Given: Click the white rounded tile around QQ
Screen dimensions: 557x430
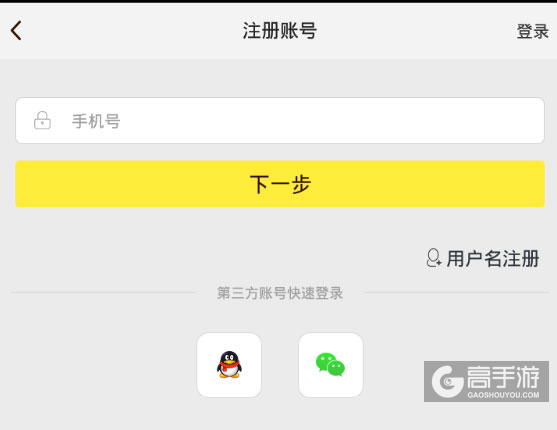Looking at the screenshot, I should point(229,365).
